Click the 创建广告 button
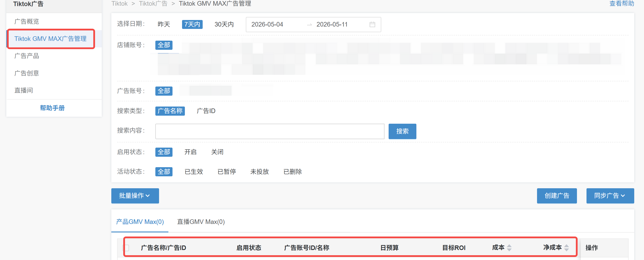The image size is (644, 260). (x=557, y=196)
